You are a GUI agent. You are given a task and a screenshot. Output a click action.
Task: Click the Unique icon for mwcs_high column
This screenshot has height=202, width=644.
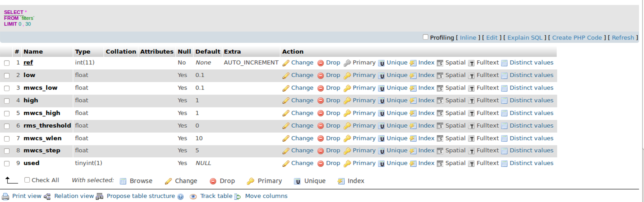(x=381, y=113)
